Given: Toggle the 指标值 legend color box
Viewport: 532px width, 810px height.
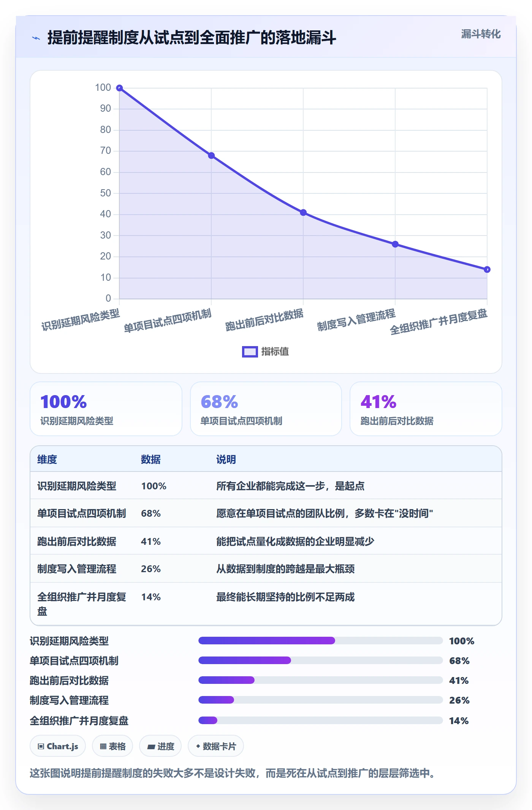Looking at the screenshot, I should 250,352.
